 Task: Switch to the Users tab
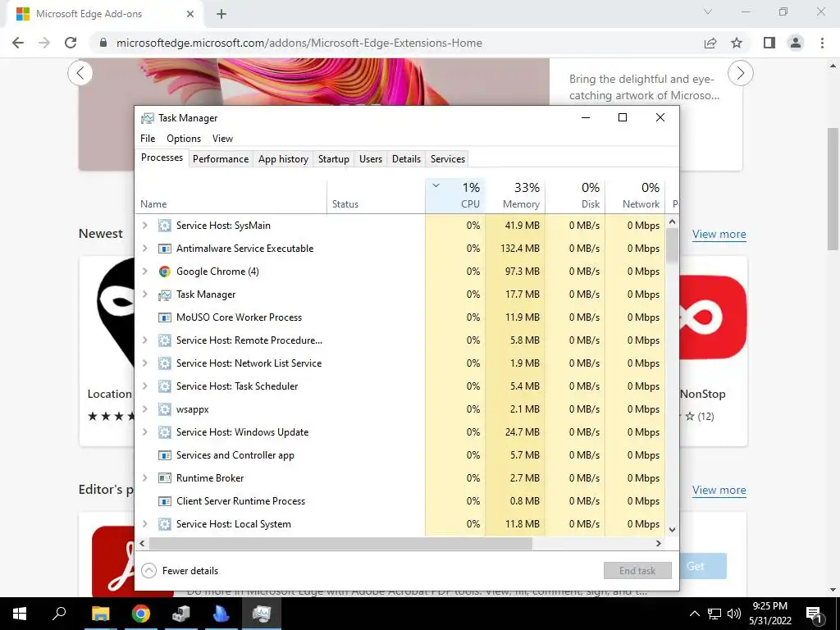click(x=371, y=159)
